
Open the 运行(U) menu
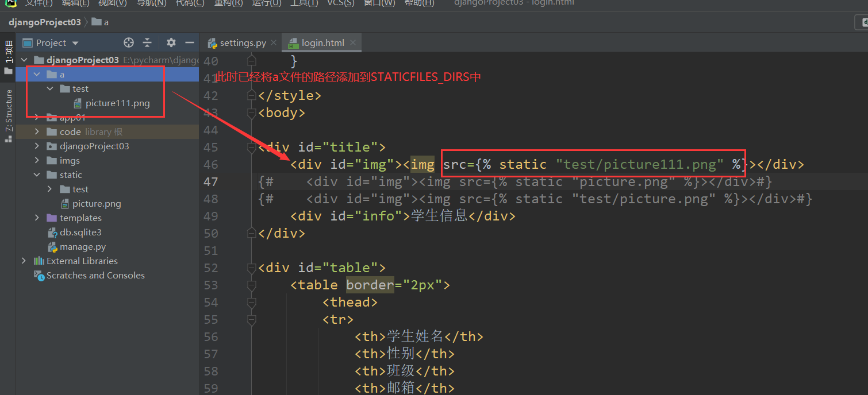(267, 3)
